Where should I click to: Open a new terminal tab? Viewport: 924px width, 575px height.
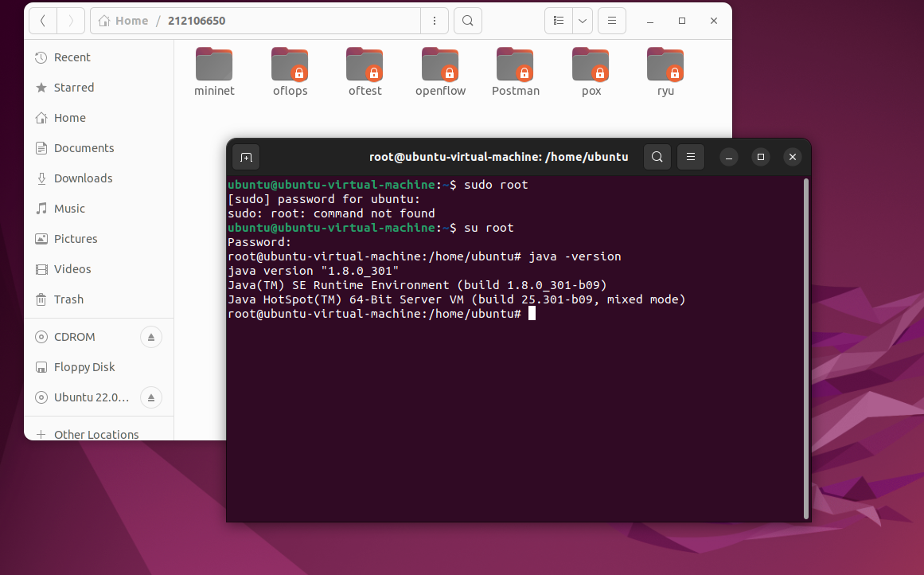click(x=247, y=158)
